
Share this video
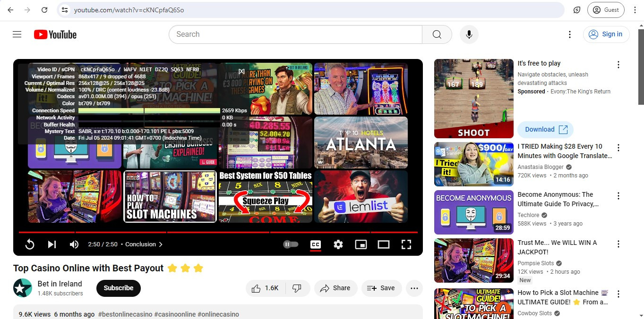point(335,288)
